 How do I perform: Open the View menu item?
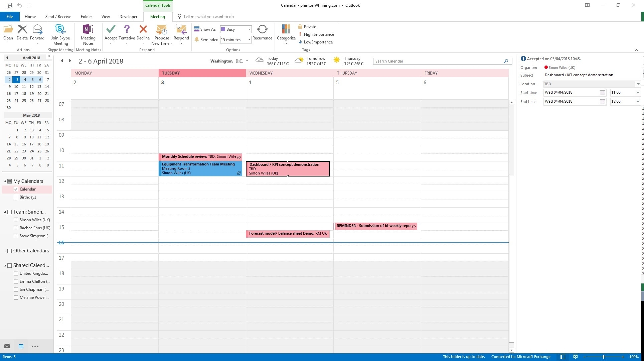click(105, 16)
